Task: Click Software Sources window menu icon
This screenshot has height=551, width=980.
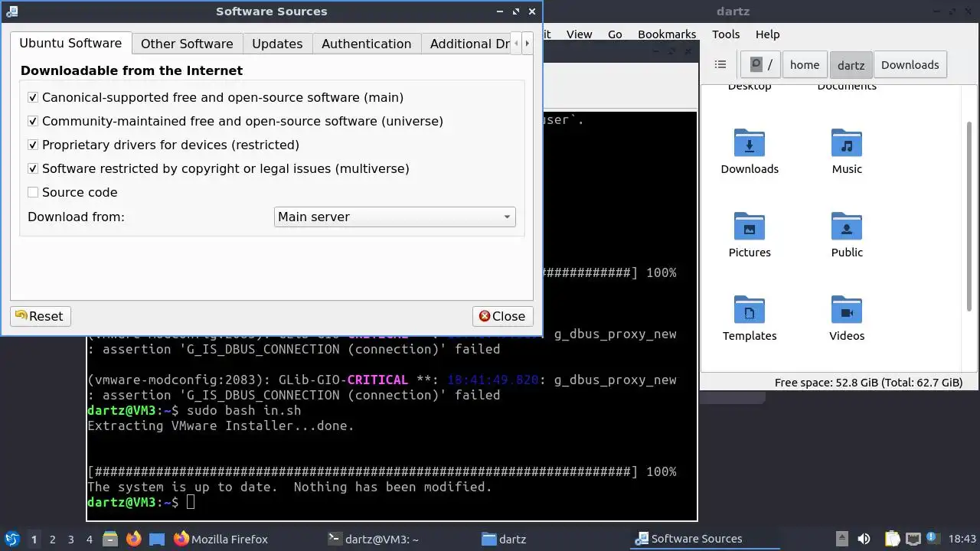Action: click(x=11, y=11)
